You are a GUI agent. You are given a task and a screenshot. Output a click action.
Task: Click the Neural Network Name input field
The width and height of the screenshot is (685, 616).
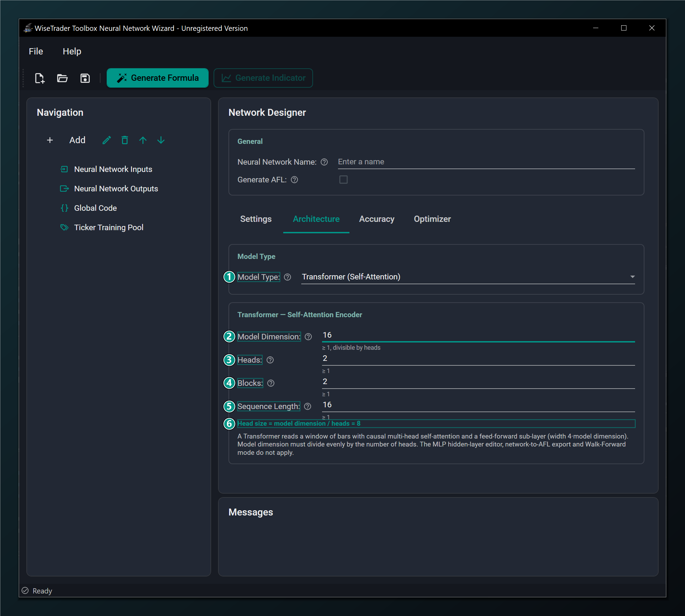pos(486,162)
